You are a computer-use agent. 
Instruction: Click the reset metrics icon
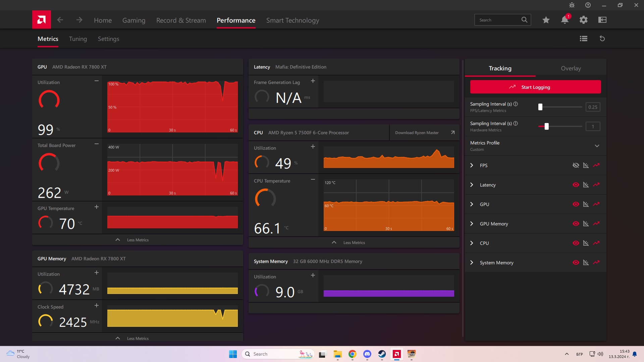tap(602, 39)
